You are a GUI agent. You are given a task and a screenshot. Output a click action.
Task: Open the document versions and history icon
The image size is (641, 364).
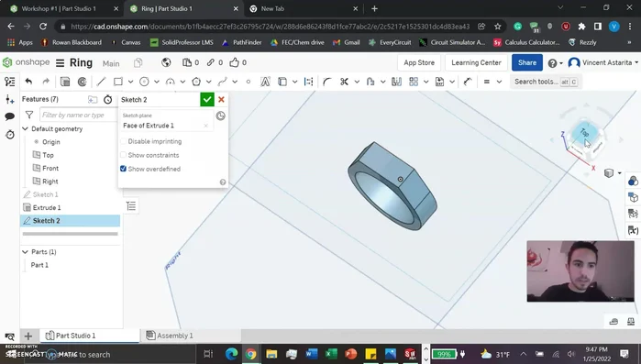click(138, 62)
